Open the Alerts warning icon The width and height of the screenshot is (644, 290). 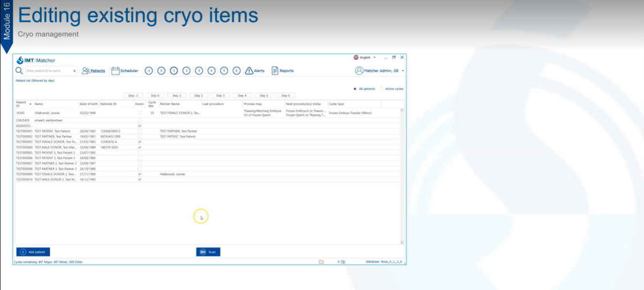coord(249,71)
